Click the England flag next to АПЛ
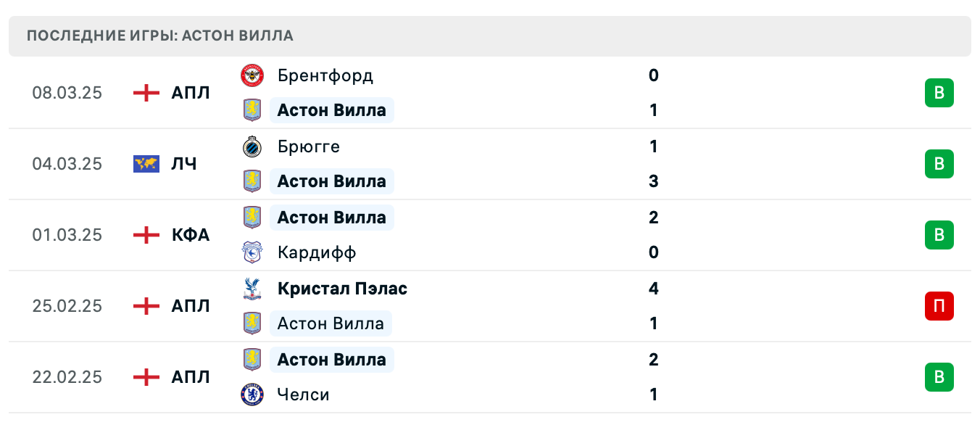 point(146,93)
